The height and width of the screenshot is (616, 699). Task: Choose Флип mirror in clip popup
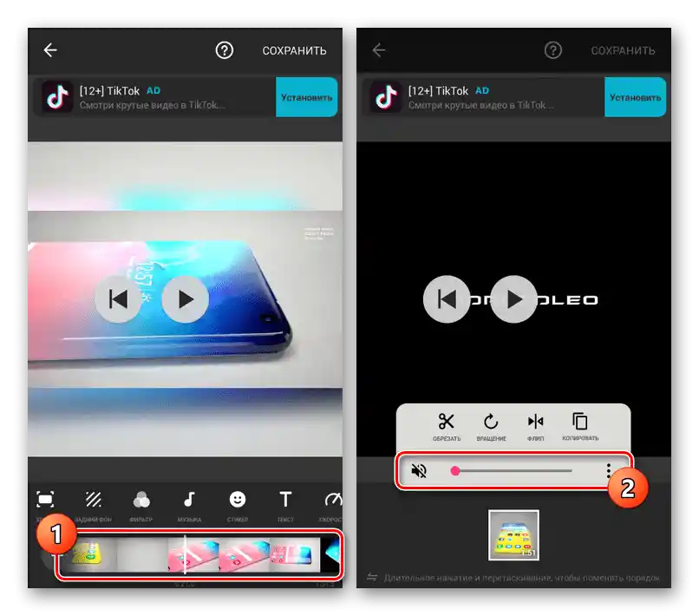click(535, 426)
